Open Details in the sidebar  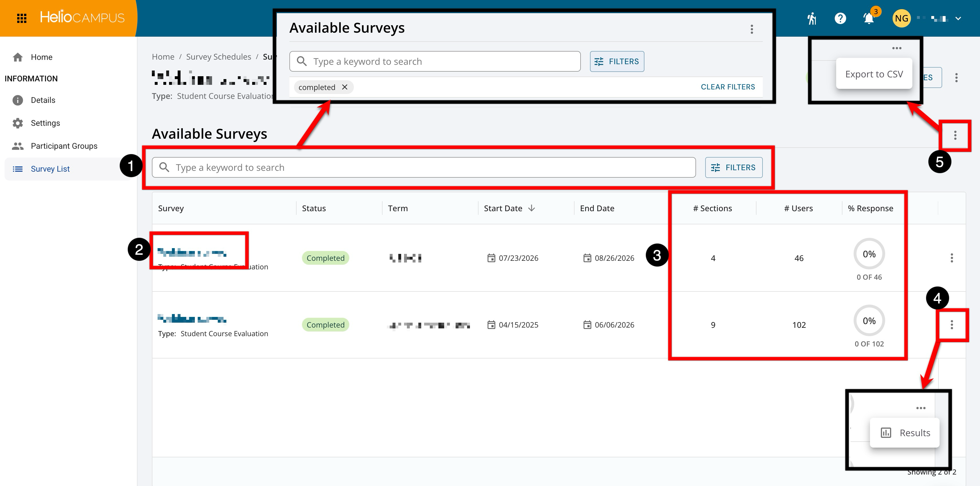(43, 100)
